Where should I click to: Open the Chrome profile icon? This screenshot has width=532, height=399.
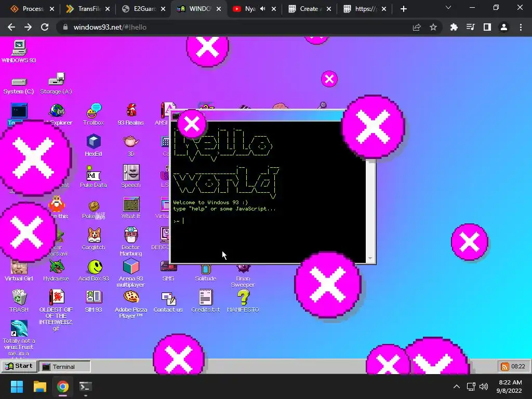tap(504, 27)
